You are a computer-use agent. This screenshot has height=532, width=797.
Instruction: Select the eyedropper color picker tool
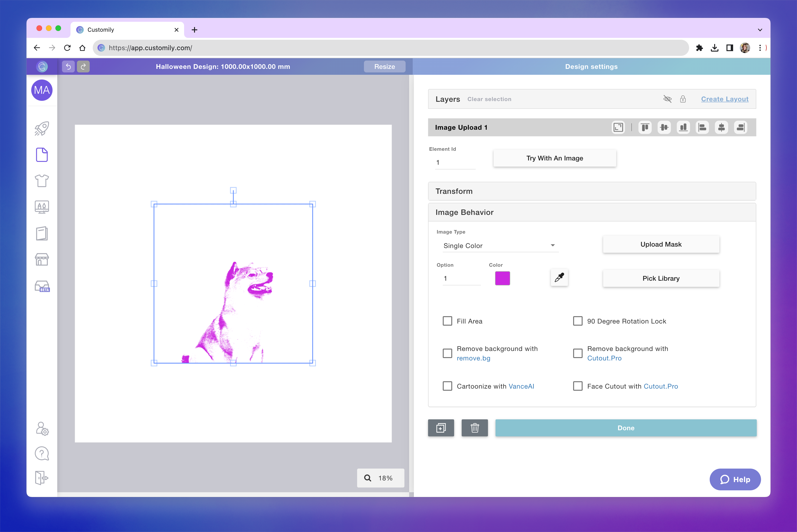[x=559, y=278]
